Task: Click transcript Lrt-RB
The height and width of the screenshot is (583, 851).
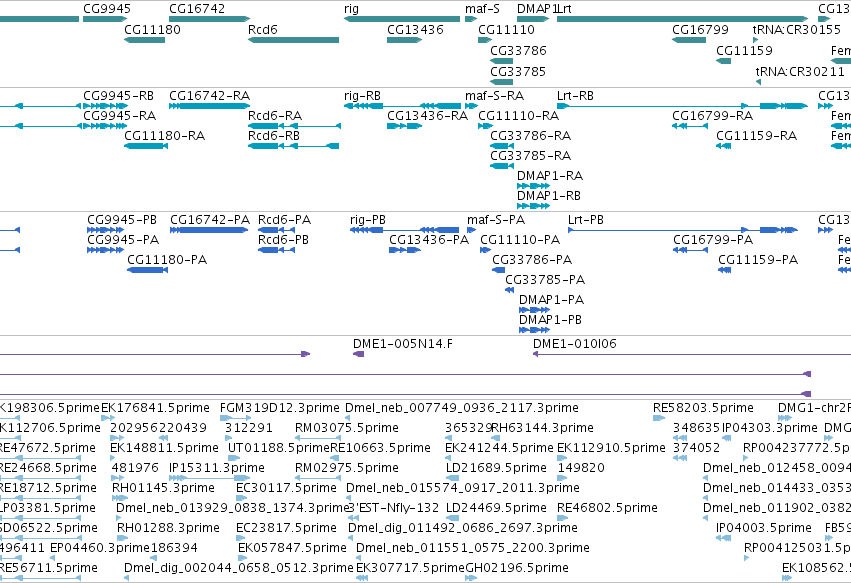Action: 575,96
